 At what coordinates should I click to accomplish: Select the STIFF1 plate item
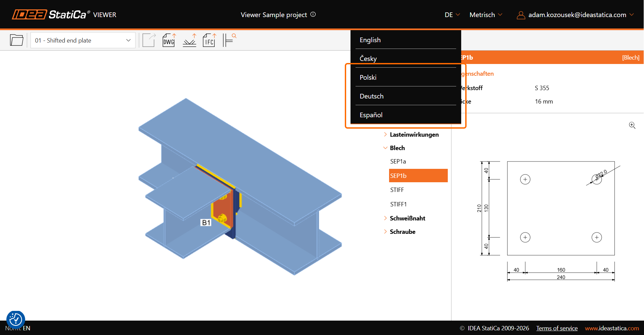(x=398, y=204)
